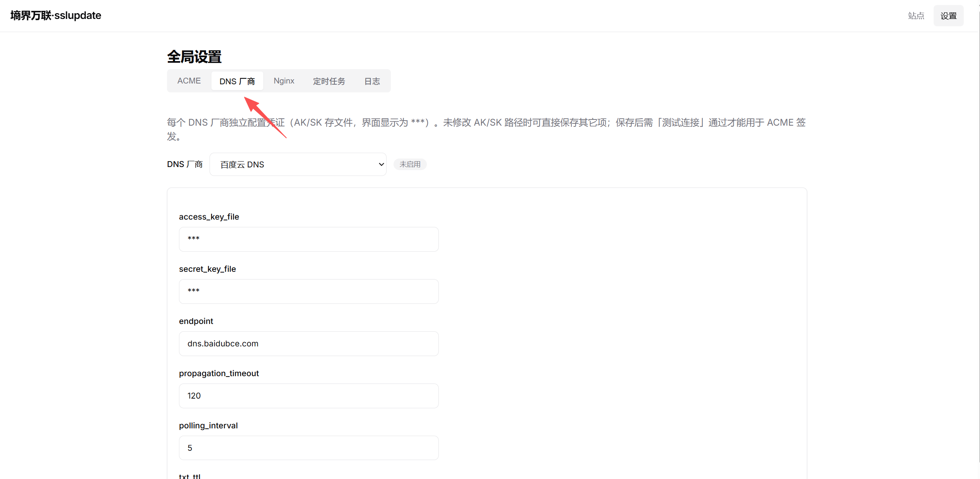Click the propagation_timeout label
The height and width of the screenshot is (479, 980).
pos(219,373)
